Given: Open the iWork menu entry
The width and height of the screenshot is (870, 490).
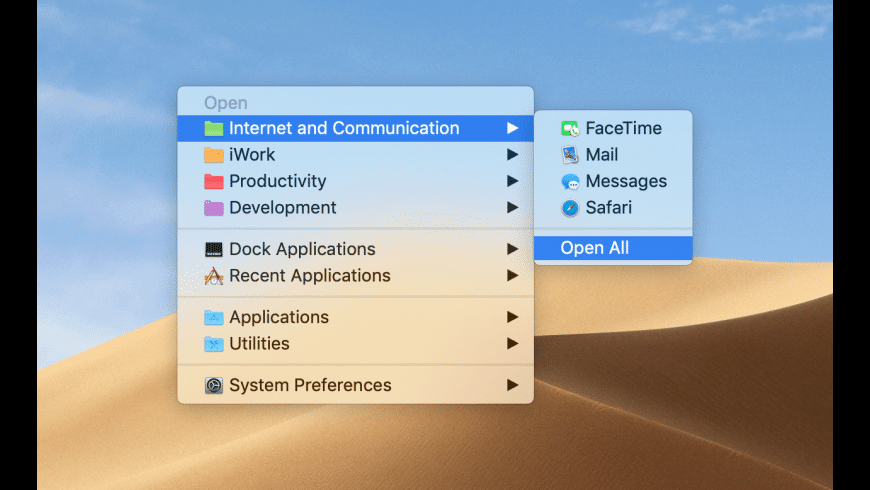Looking at the screenshot, I should click(356, 154).
